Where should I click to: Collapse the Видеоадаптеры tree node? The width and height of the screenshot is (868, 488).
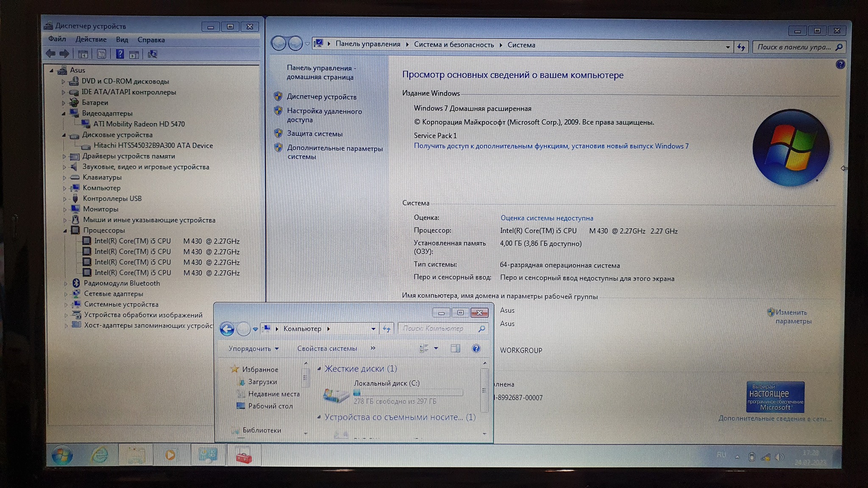(64, 114)
